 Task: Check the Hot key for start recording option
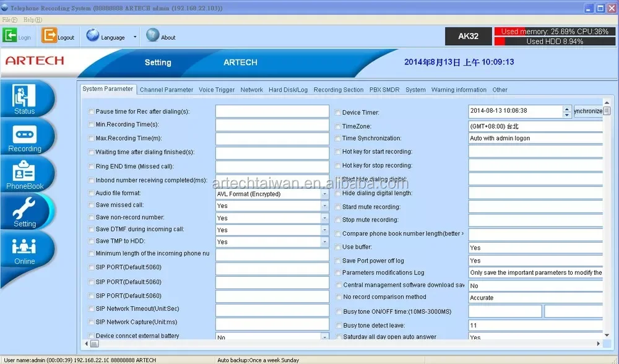tap(337, 152)
